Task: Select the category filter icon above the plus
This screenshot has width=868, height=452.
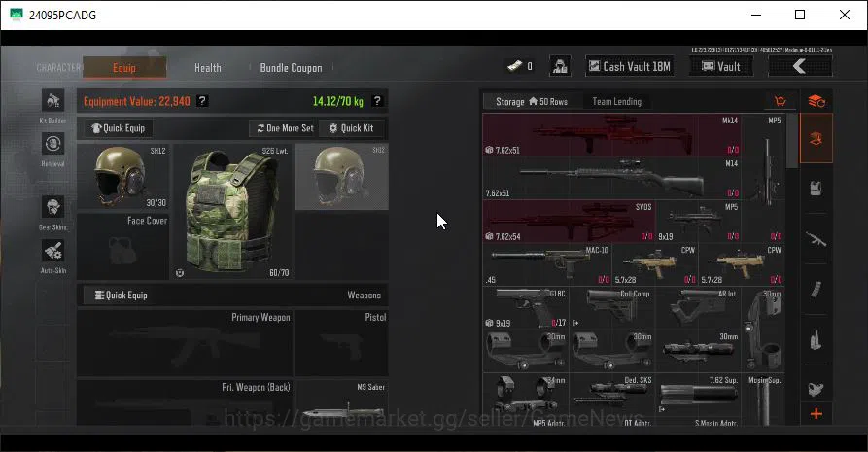Action: click(x=816, y=388)
